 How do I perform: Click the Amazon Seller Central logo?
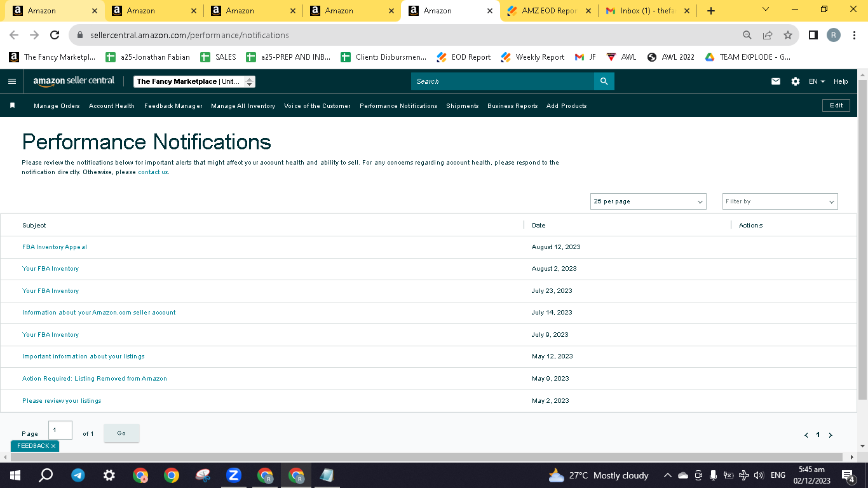coord(74,81)
